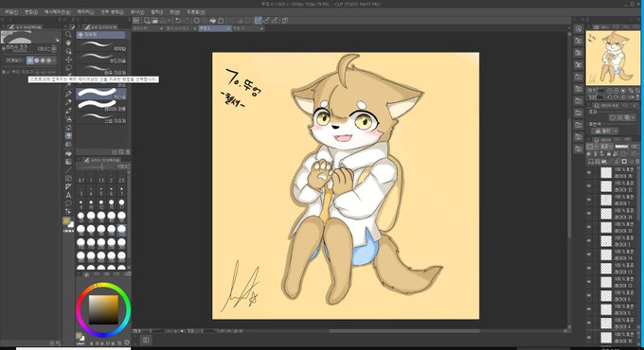644x350 pixels.
Task: Choose the 반죽 지우개 kneaded eraser sub tool
Action: (101, 69)
